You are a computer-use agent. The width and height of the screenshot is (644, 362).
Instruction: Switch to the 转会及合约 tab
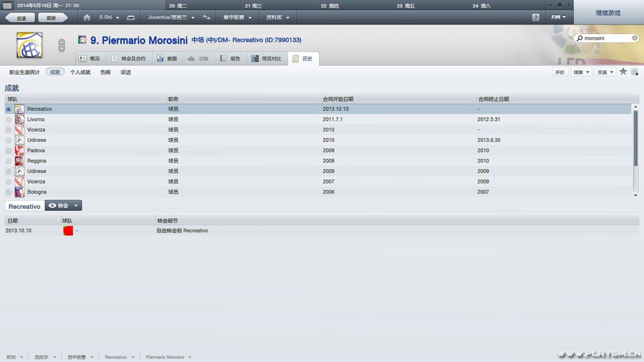coord(128,58)
